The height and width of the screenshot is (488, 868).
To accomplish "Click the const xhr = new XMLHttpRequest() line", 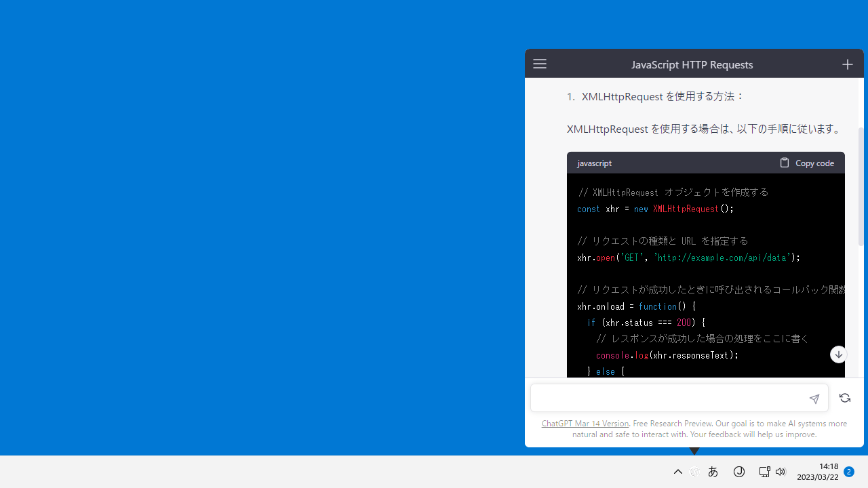I will 656,209.
